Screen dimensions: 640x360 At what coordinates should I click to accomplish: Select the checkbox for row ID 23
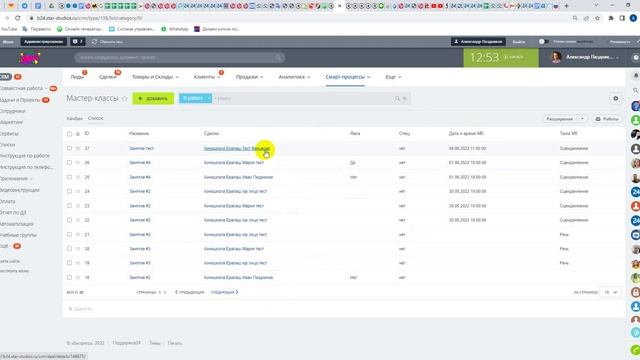[69, 206]
